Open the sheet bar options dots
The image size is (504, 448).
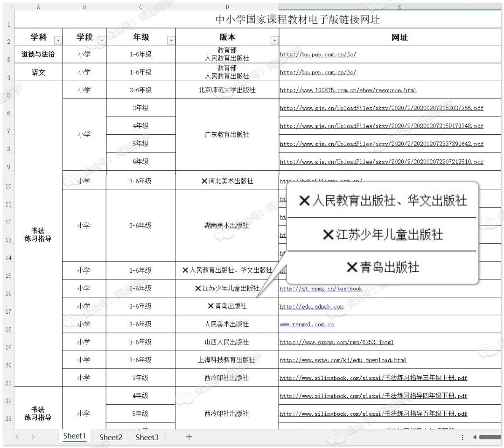coord(462,437)
